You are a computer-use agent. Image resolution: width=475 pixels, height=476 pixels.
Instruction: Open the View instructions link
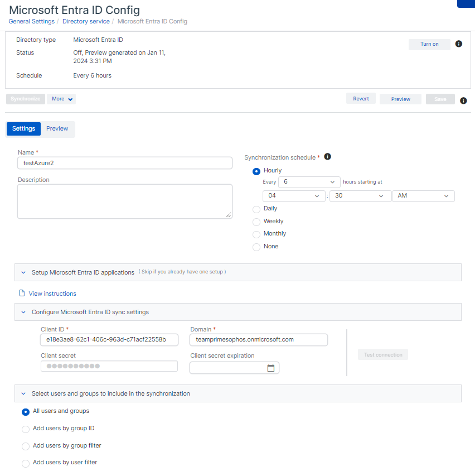point(52,294)
